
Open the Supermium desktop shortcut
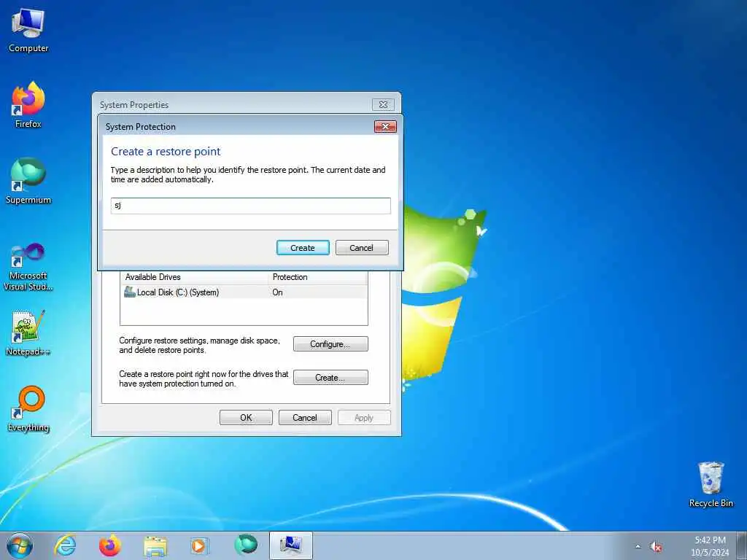point(28,181)
